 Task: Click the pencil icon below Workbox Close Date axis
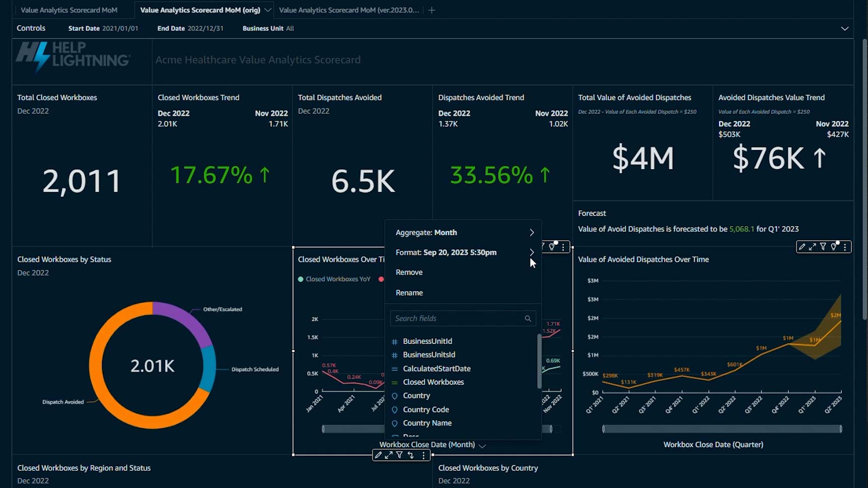(x=378, y=455)
